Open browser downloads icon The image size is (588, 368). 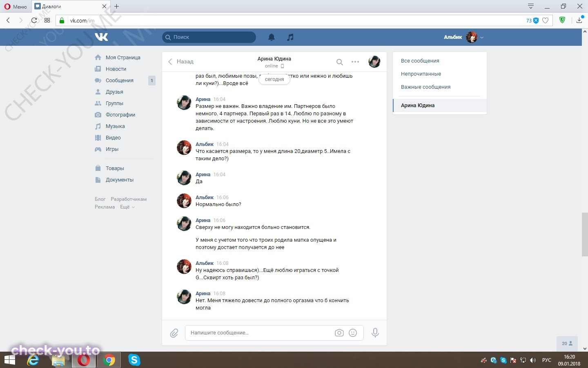[579, 20]
